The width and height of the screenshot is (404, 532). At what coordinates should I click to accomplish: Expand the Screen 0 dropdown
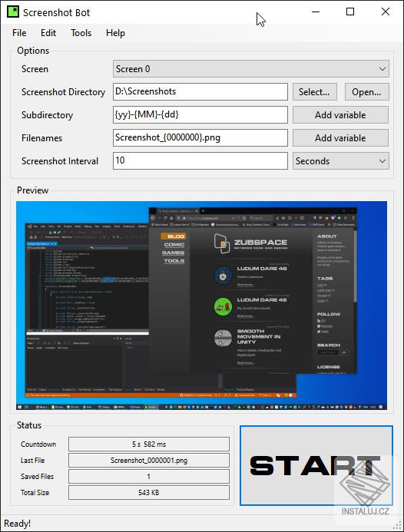[x=251, y=69]
